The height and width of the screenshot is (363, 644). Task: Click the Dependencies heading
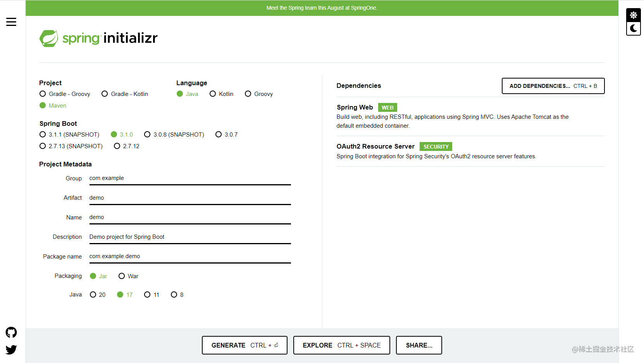[359, 86]
